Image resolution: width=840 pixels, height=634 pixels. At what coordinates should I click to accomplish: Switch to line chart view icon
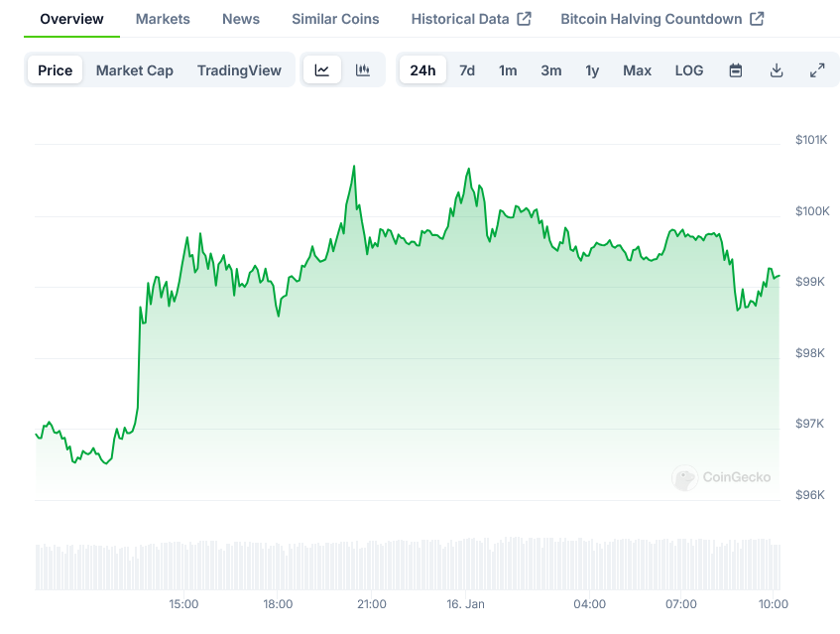point(322,70)
